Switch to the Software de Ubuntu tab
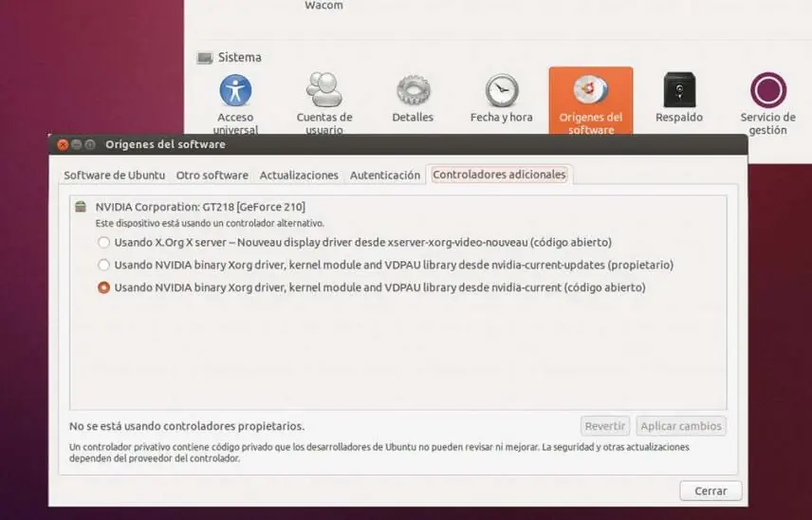Image resolution: width=812 pixels, height=520 pixels. click(115, 175)
